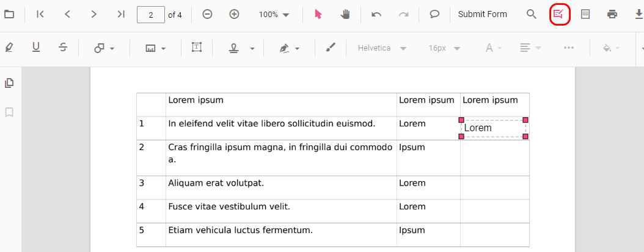The height and width of the screenshot is (252, 644).
Task: Activate the pan hand tool
Action: [345, 15]
